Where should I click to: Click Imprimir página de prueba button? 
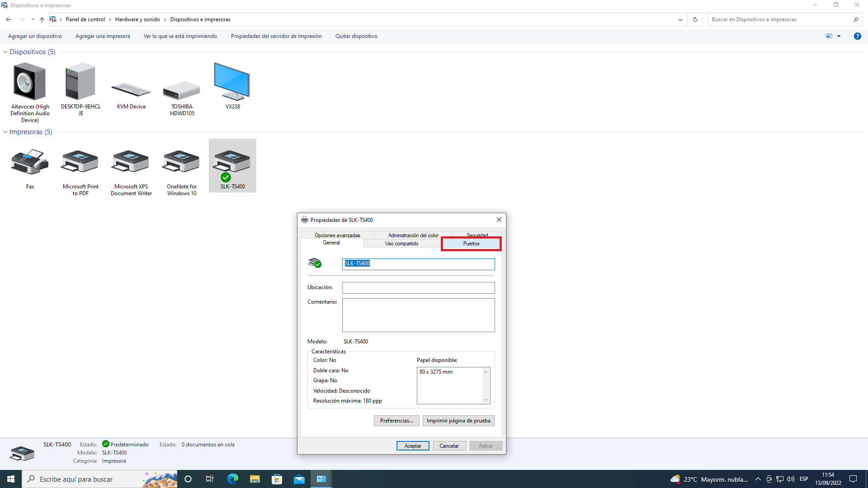point(458,421)
